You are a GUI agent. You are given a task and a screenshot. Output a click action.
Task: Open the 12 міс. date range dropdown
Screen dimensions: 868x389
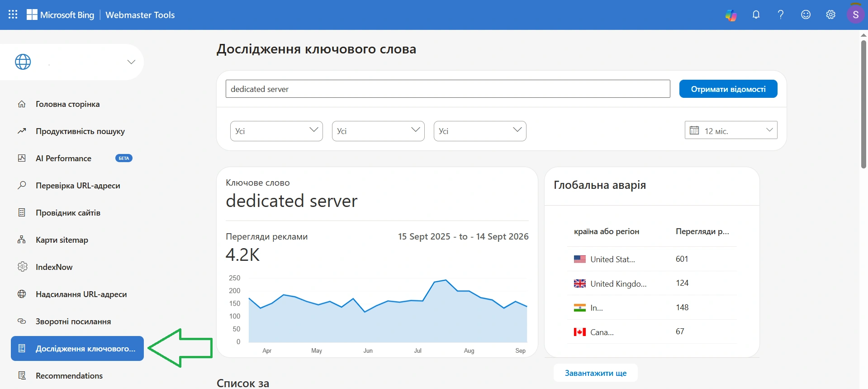click(x=731, y=130)
